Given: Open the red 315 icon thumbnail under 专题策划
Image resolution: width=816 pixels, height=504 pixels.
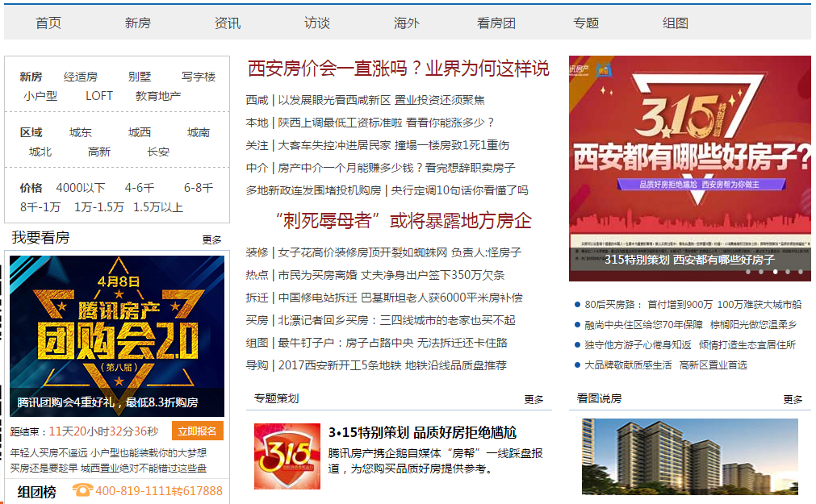Looking at the screenshot, I should (x=287, y=456).
